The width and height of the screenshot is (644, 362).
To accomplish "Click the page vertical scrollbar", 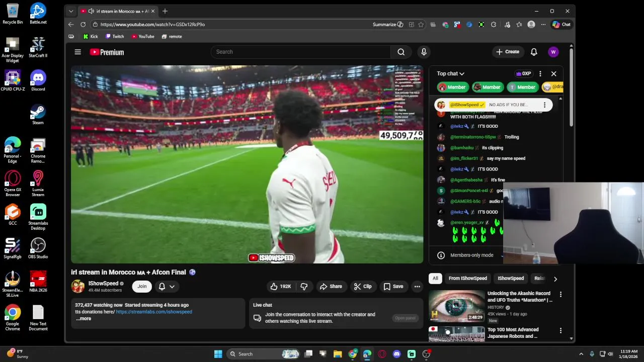I will point(571,88).
